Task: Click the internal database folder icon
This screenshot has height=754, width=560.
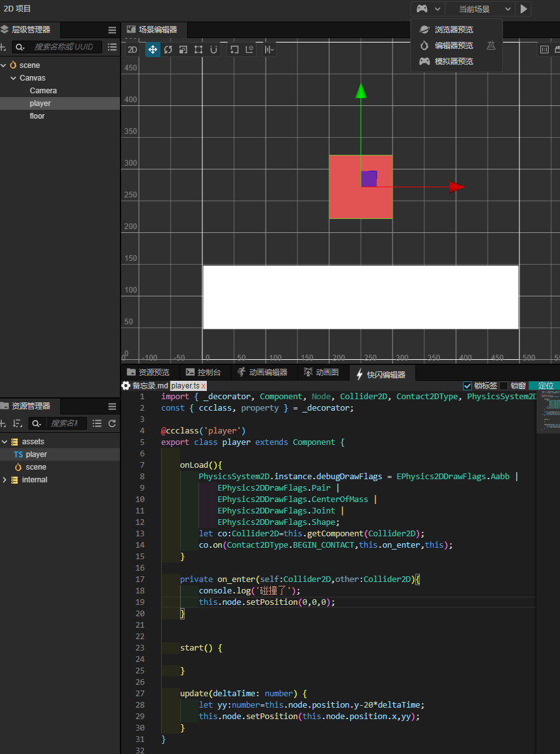Action: tap(15, 479)
